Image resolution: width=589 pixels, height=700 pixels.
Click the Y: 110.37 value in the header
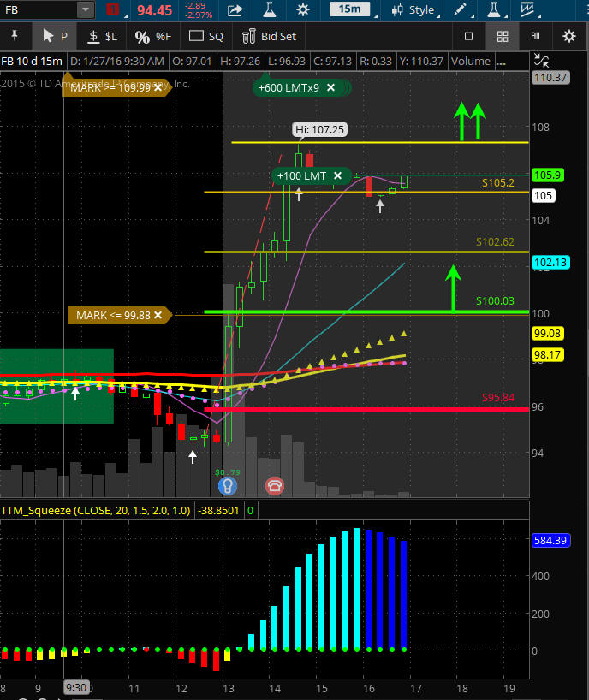pyautogui.click(x=421, y=61)
